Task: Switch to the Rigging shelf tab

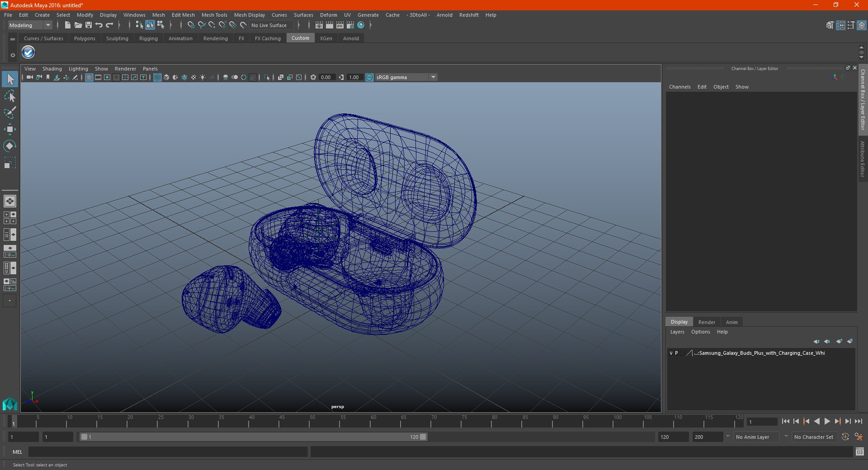Action: (x=148, y=38)
